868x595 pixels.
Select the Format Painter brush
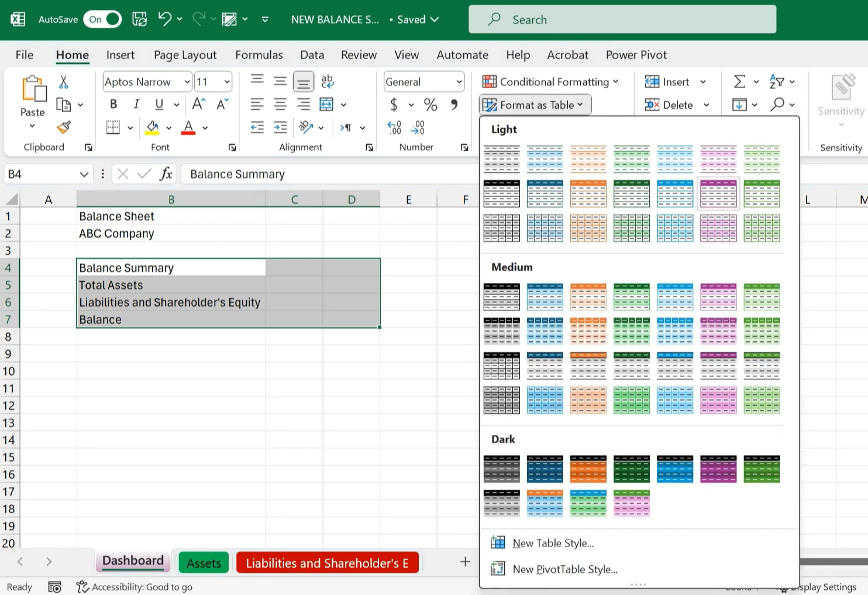coord(64,127)
